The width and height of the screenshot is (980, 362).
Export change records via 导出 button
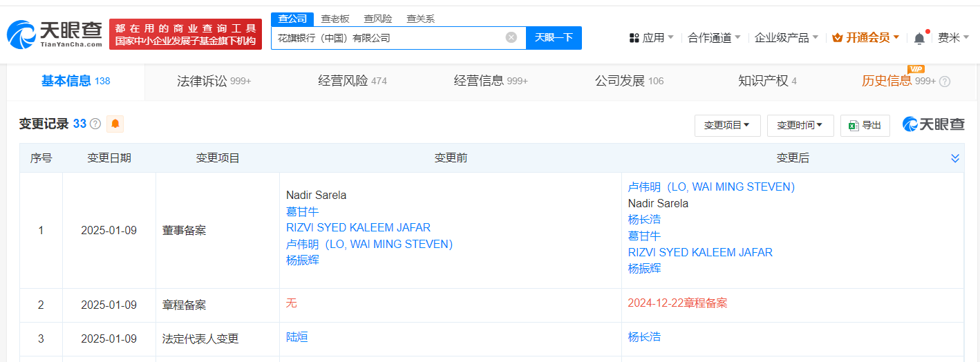(865, 125)
